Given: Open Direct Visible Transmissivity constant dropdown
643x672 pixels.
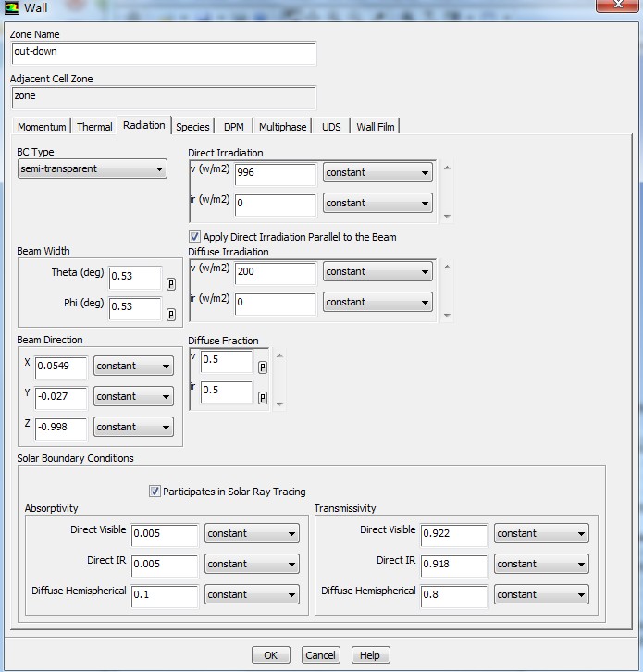Looking at the screenshot, I should point(541,533).
